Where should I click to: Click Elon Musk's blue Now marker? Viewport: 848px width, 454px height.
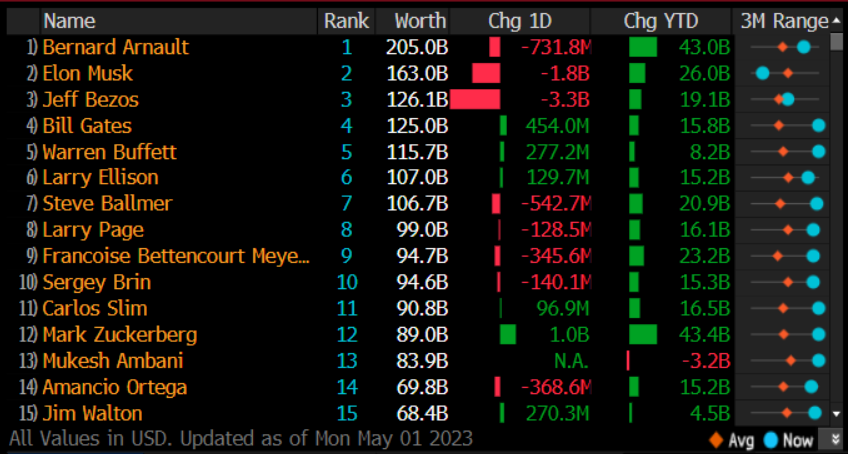tap(763, 73)
